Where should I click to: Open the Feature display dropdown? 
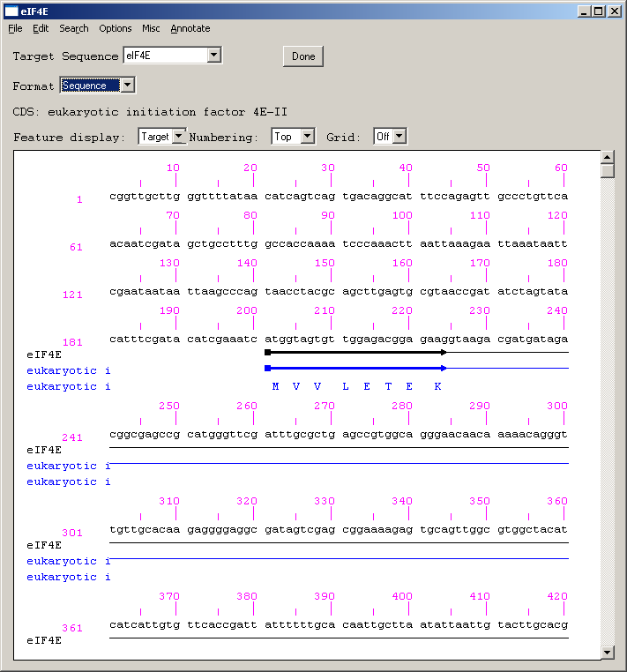(x=179, y=137)
